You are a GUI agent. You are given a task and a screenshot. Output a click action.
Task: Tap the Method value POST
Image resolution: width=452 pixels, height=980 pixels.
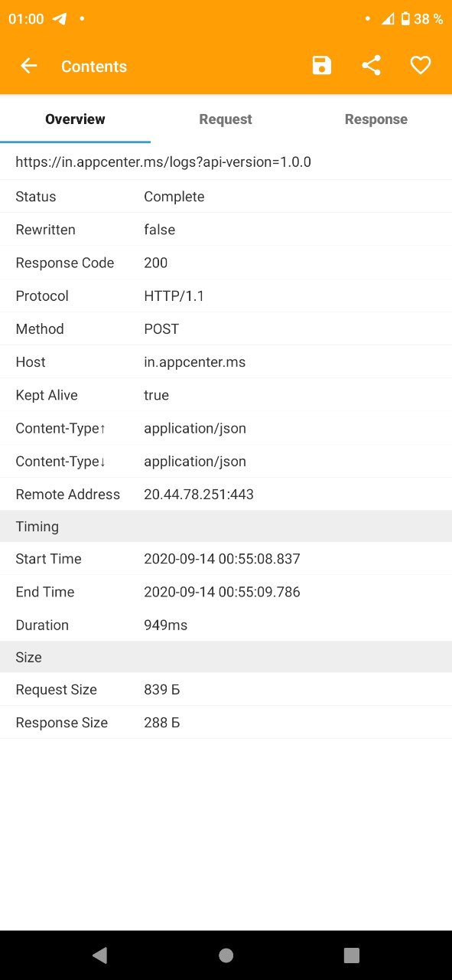coord(161,329)
